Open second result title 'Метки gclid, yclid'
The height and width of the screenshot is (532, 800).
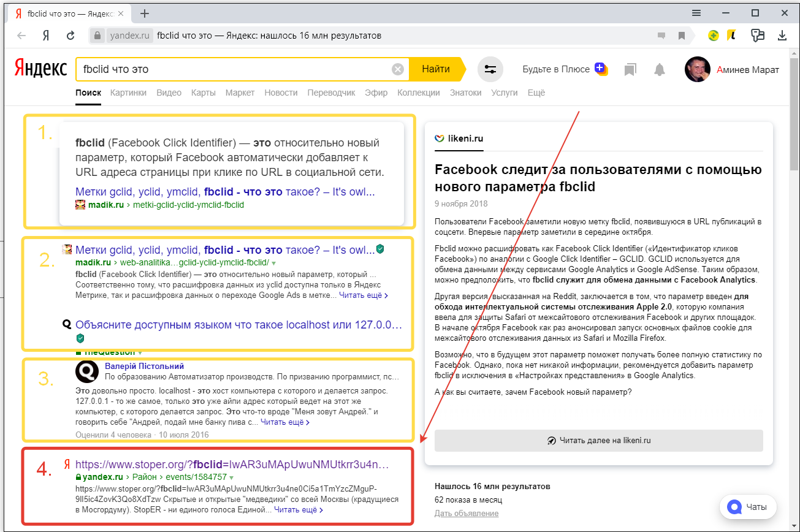(225, 250)
